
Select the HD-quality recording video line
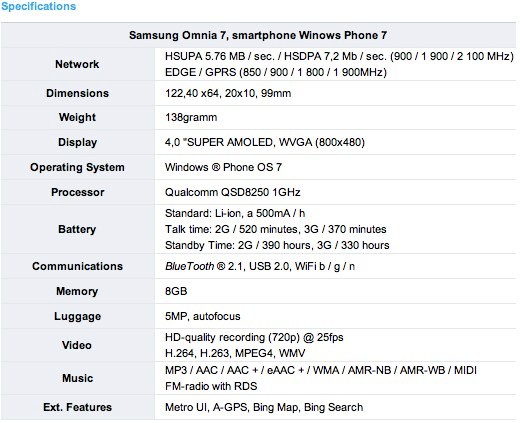[x=254, y=337]
